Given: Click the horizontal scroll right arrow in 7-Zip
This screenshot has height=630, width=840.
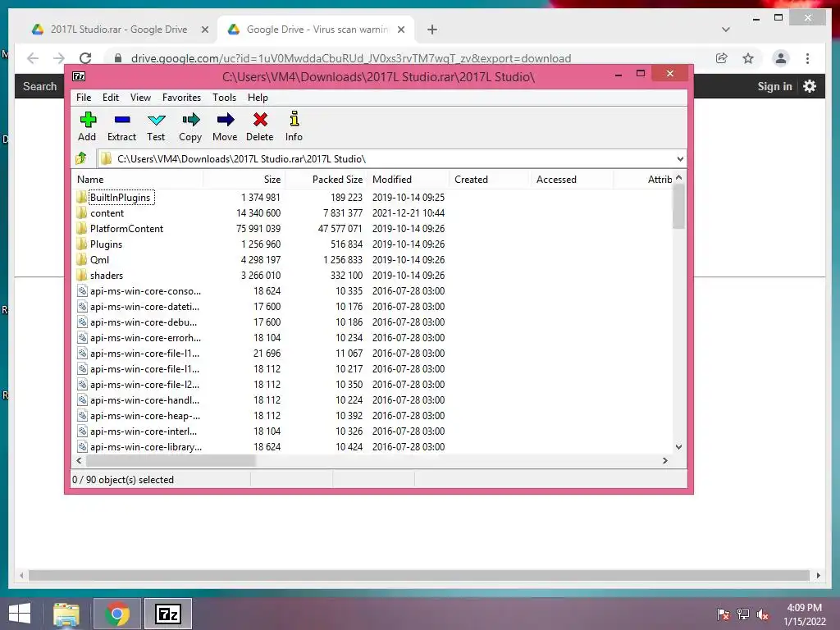Looking at the screenshot, I should coord(665,460).
